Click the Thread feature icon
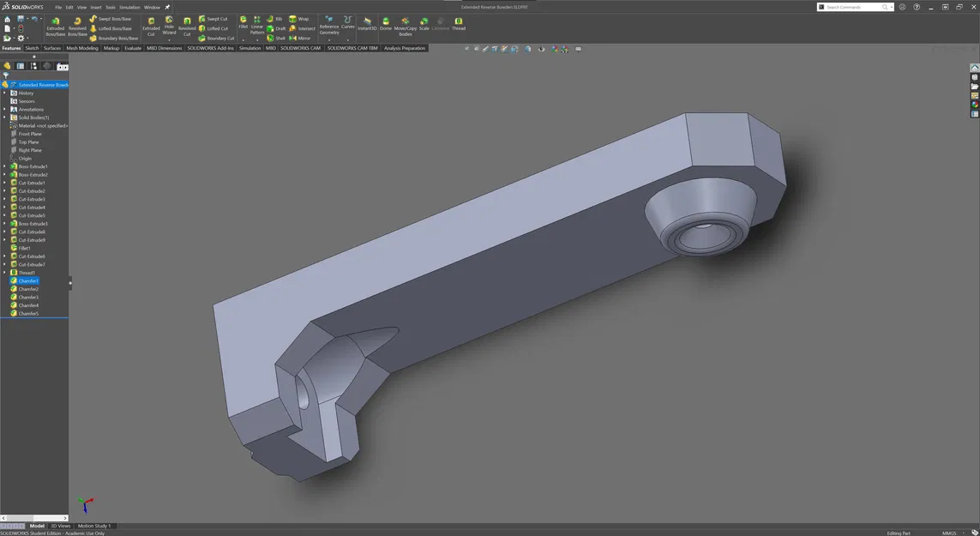 459,21
